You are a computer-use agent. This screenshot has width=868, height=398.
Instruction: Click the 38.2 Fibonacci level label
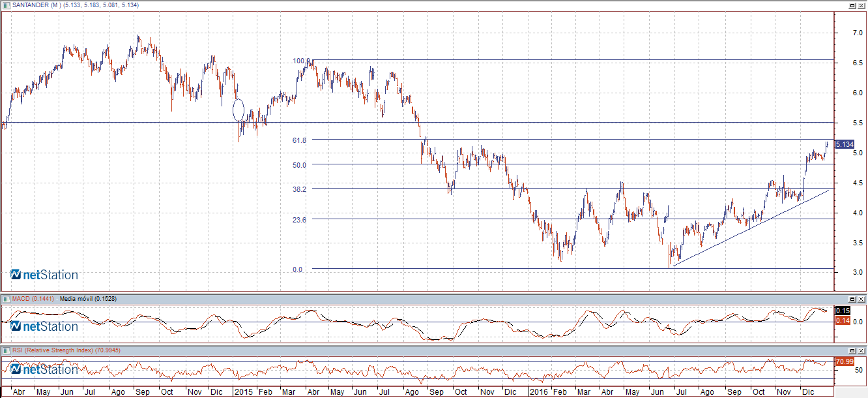(x=299, y=189)
